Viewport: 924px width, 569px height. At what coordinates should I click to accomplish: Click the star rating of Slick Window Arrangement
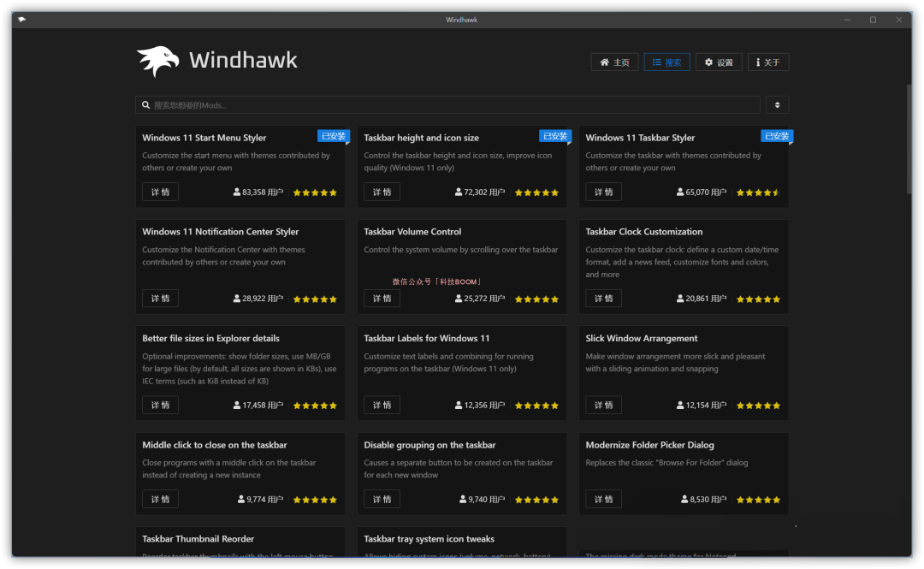(x=758, y=406)
